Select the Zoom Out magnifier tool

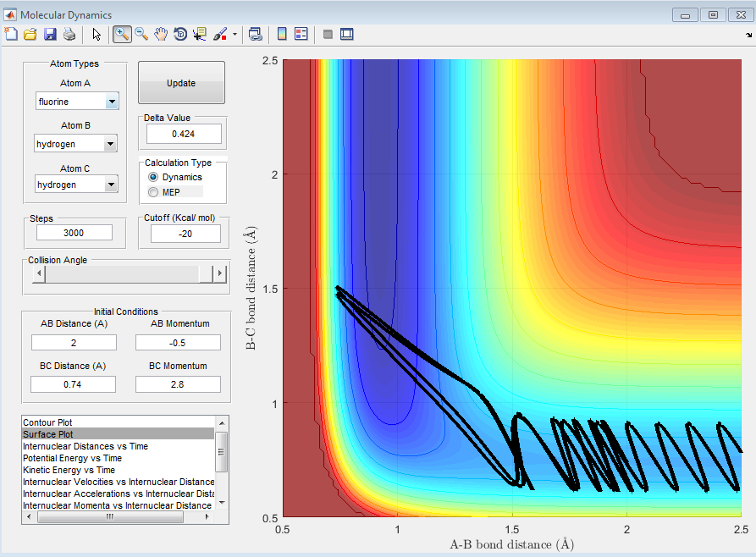(x=141, y=34)
